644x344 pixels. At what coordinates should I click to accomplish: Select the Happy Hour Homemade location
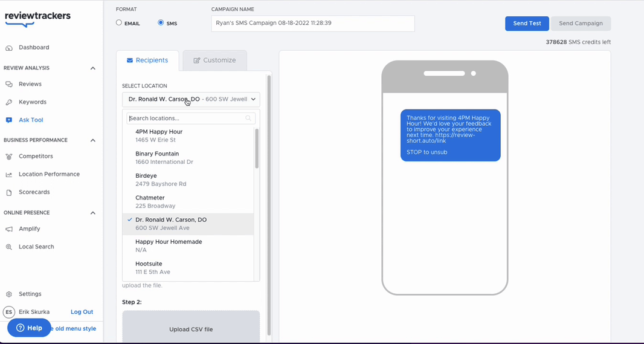coord(188,246)
